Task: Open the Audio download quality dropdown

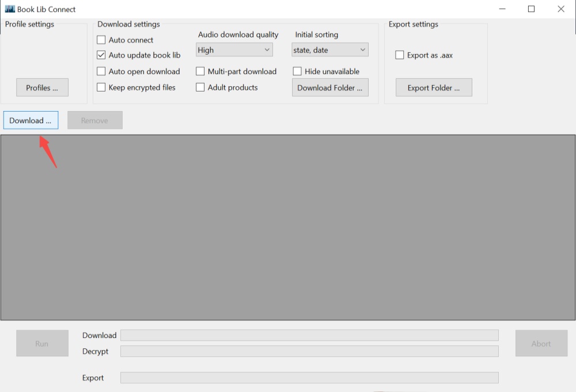Action: (234, 50)
